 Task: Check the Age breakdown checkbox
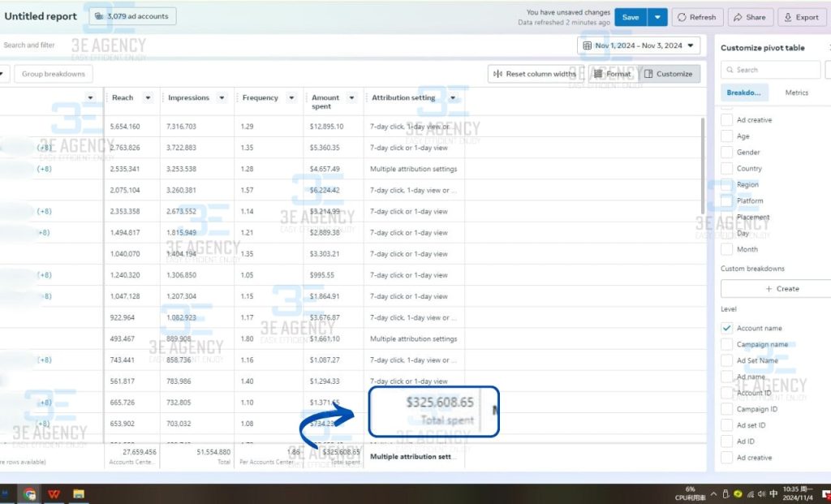tap(726, 136)
